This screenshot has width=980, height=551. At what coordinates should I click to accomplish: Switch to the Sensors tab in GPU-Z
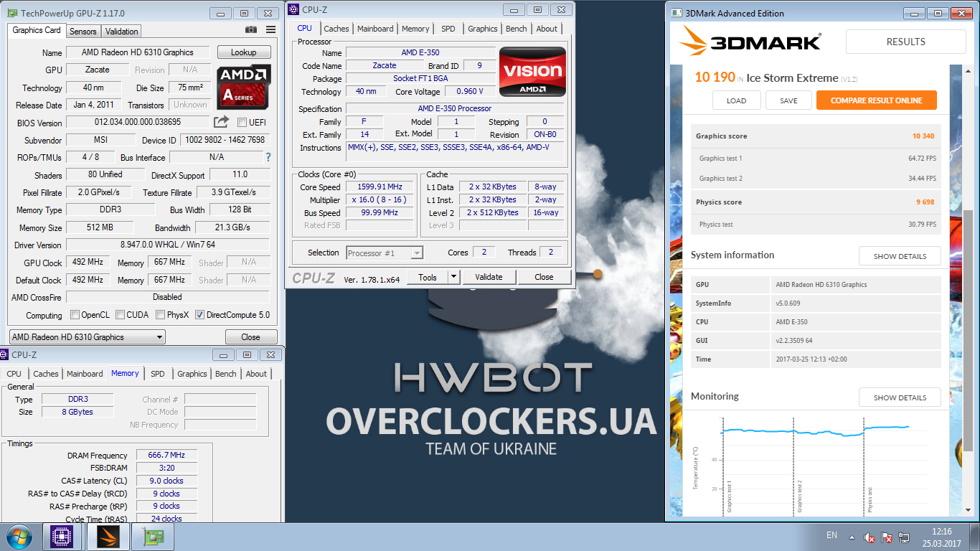pos(83,31)
